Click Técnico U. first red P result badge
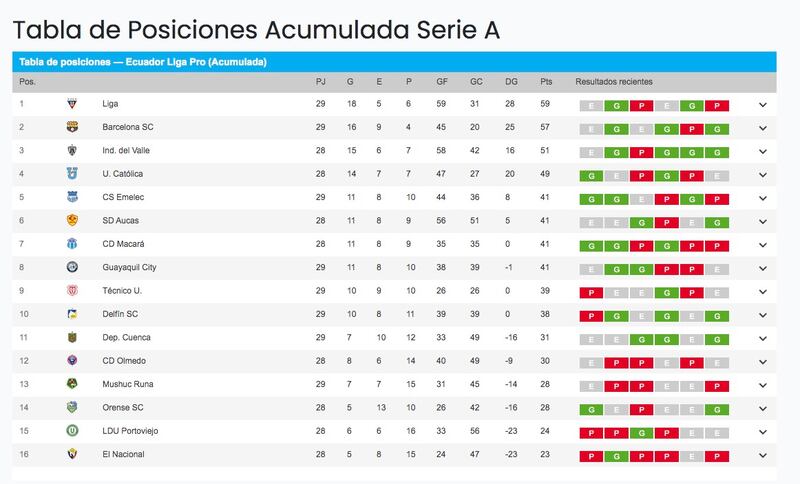 click(x=591, y=293)
